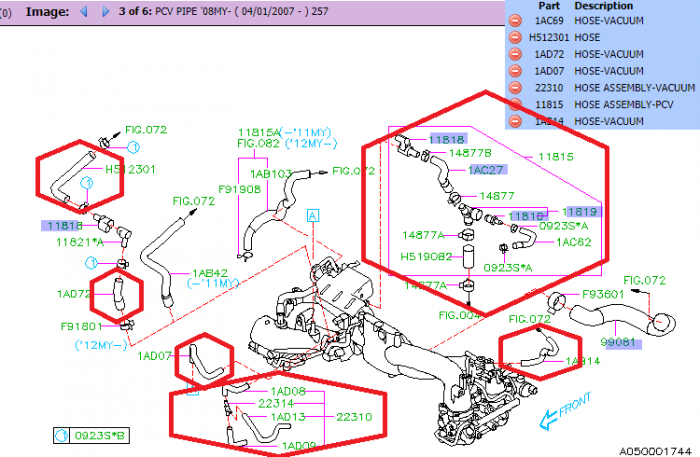Go to the next diagram image

tap(104, 11)
